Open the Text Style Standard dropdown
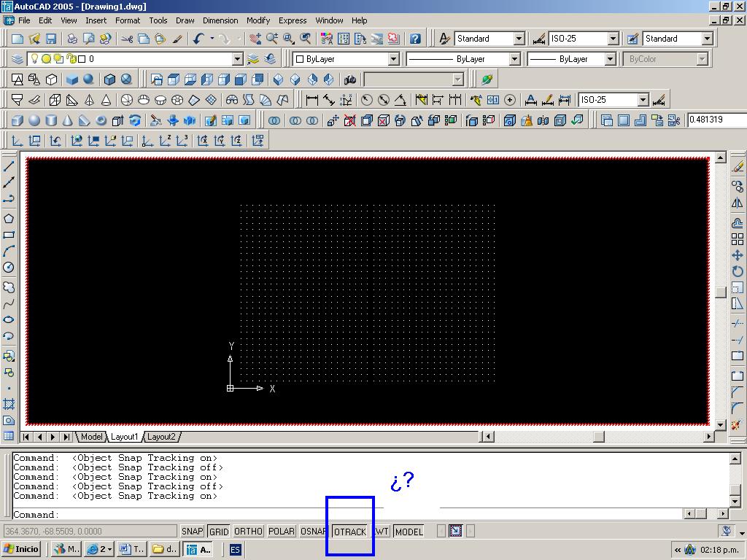747x560 pixels. click(519, 39)
